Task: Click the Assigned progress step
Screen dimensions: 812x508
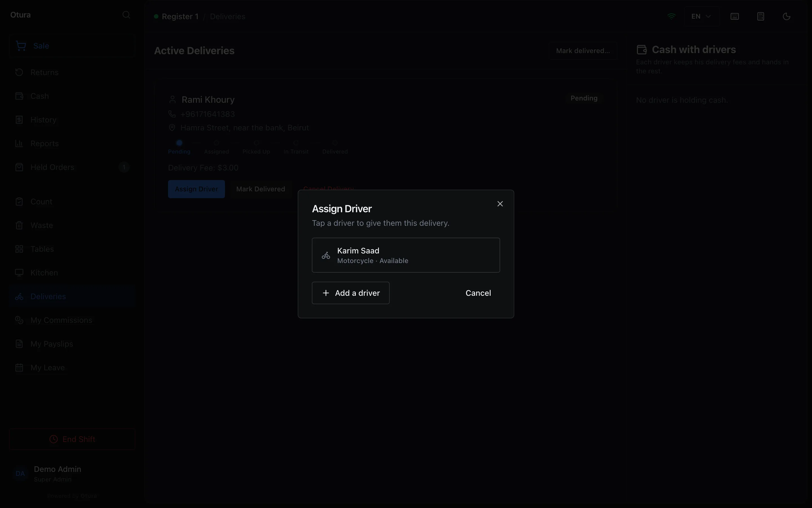Action: [x=217, y=148]
